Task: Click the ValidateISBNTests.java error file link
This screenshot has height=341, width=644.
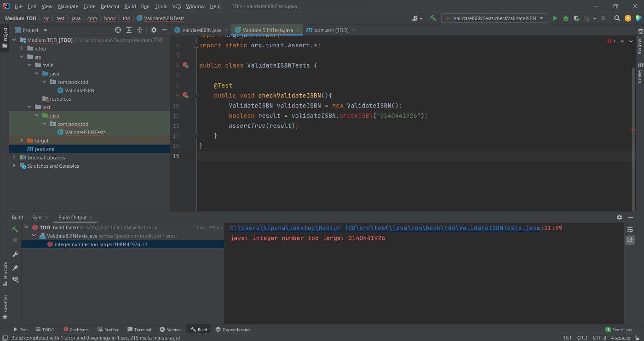Action: (x=385, y=228)
